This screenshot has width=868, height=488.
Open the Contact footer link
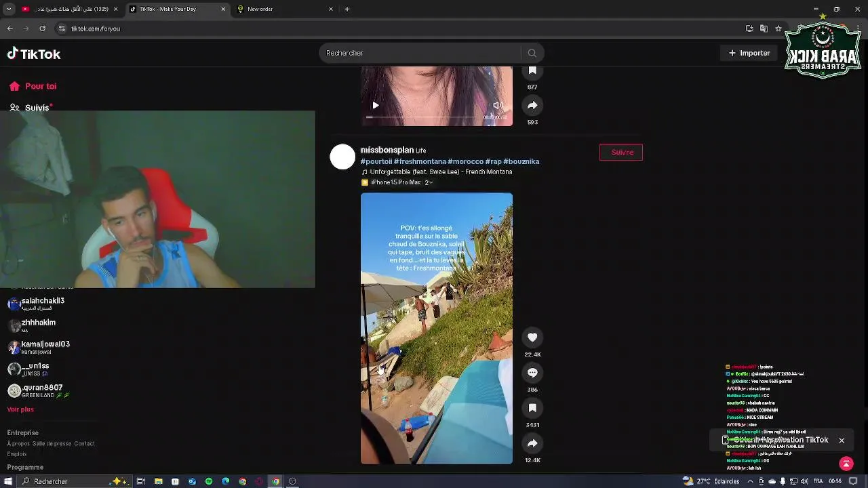pos(85,444)
